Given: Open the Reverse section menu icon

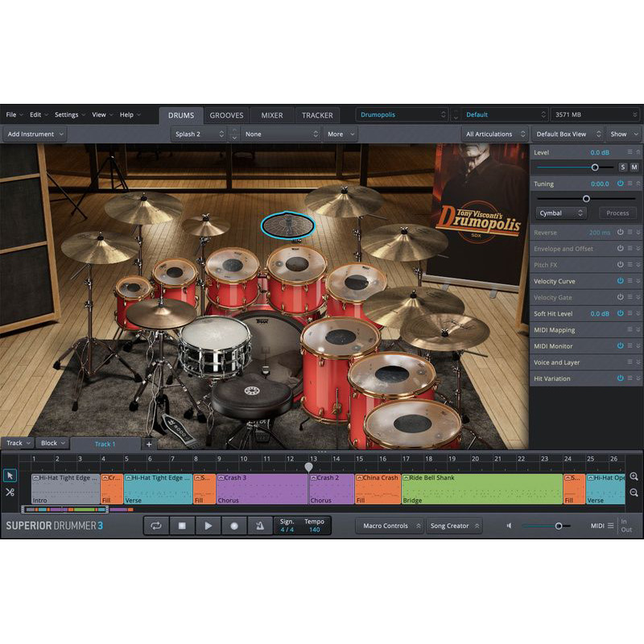Looking at the screenshot, I should (x=630, y=232).
